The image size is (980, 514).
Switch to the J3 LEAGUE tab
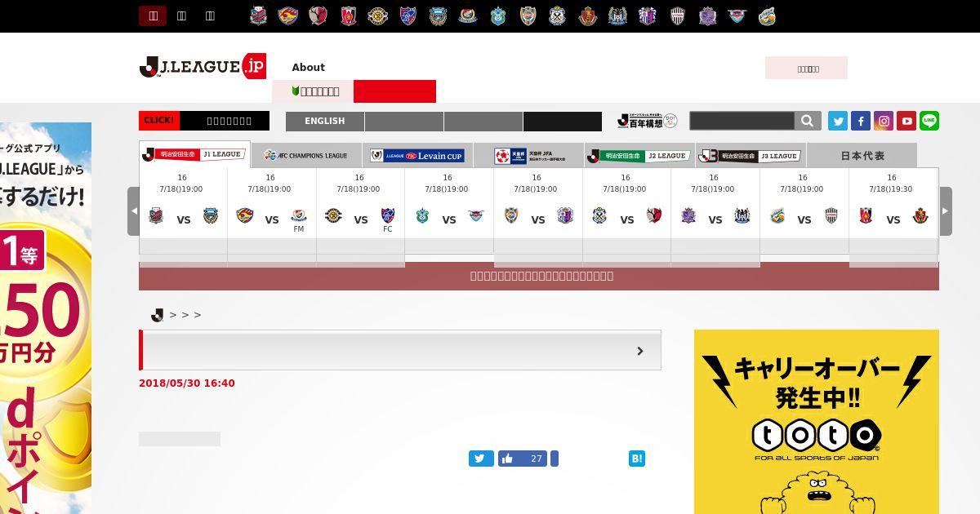751,155
